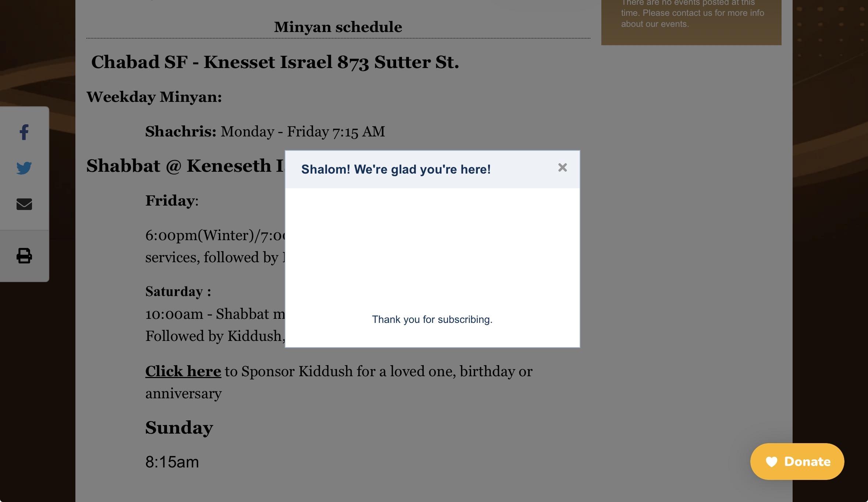Click the "8:15am" time text
The width and height of the screenshot is (868, 502).
(172, 462)
